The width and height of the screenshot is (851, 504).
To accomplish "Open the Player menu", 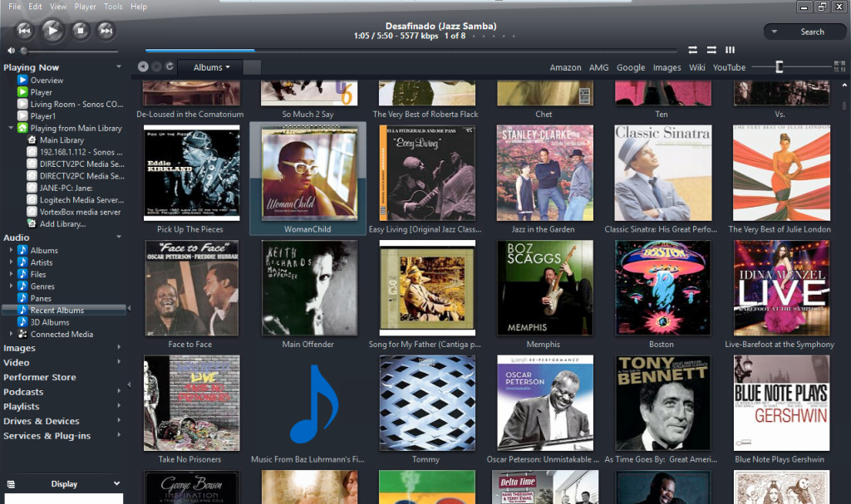I will point(85,7).
